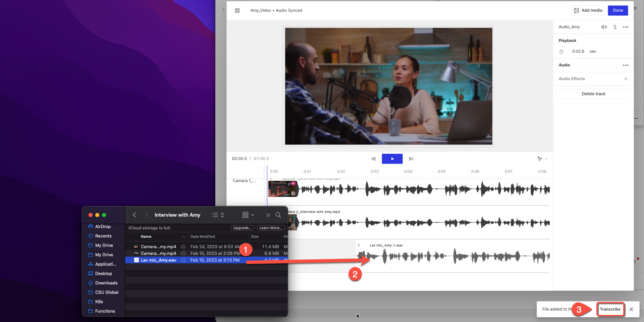The height and width of the screenshot is (322, 644).
Task: Click the Done button
Action: pyautogui.click(x=618, y=10)
